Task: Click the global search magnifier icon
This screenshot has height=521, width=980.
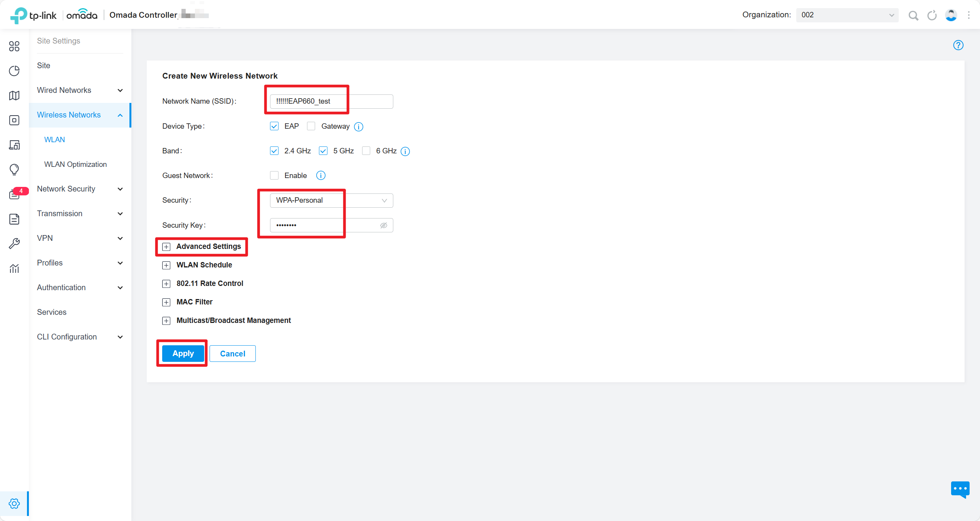Action: tap(913, 15)
